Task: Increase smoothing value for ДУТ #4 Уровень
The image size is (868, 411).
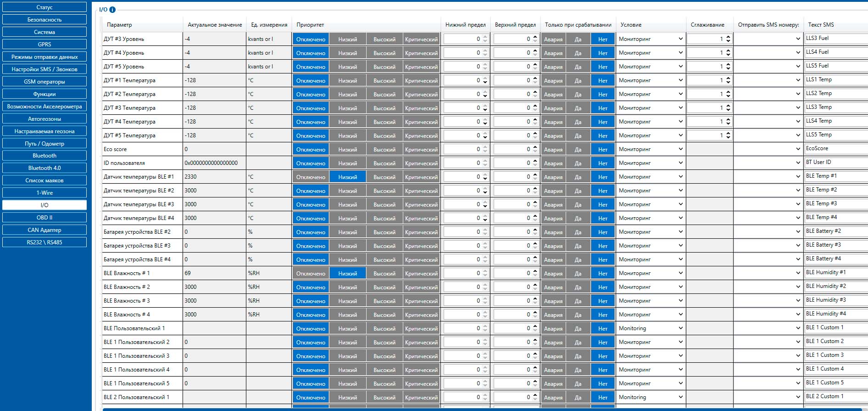Action: [728, 51]
